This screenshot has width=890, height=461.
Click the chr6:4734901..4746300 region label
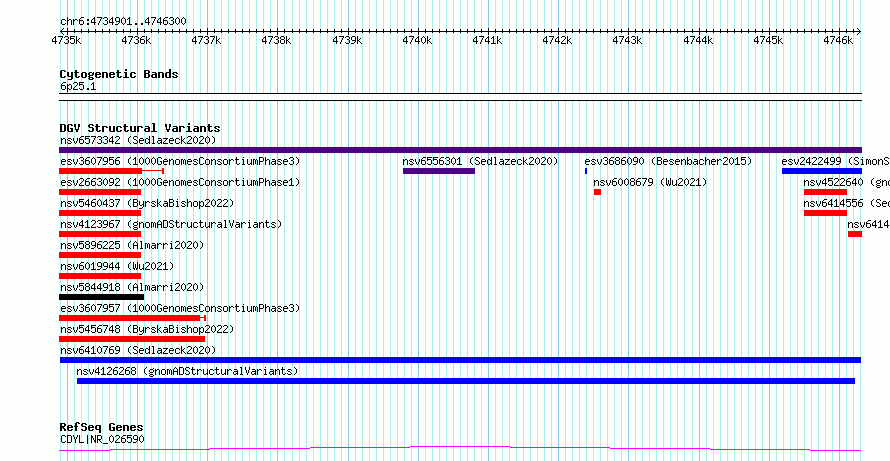click(123, 22)
